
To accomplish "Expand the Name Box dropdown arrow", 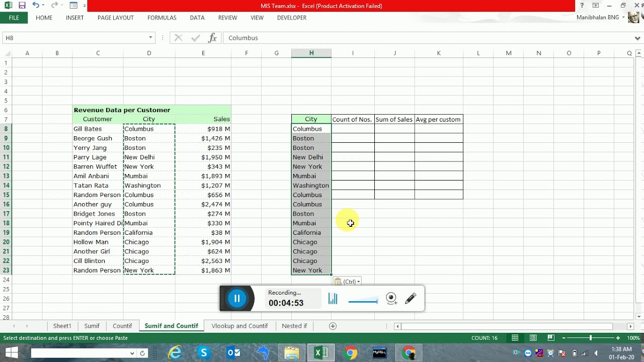I will pyautogui.click(x=150, y=38).
